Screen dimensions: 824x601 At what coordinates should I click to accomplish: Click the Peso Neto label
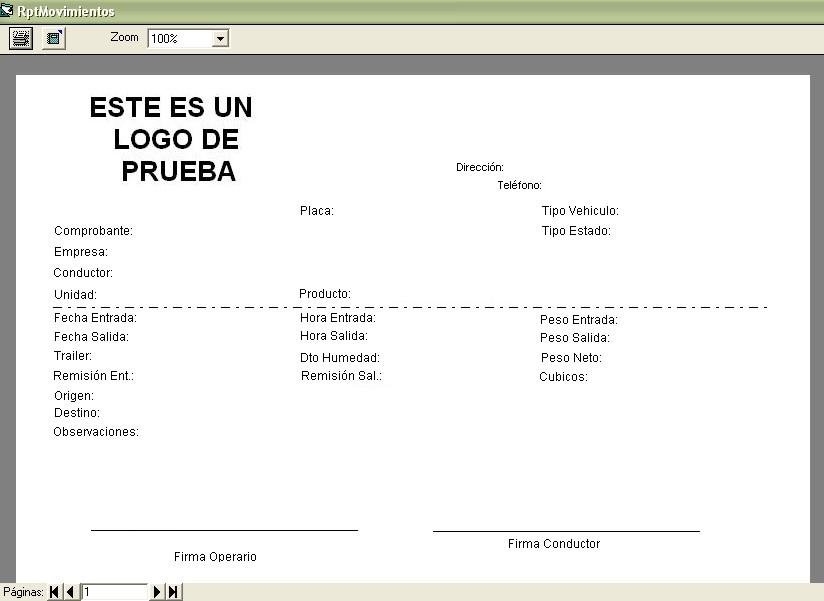pyautogui.click(x=571, y=358)
